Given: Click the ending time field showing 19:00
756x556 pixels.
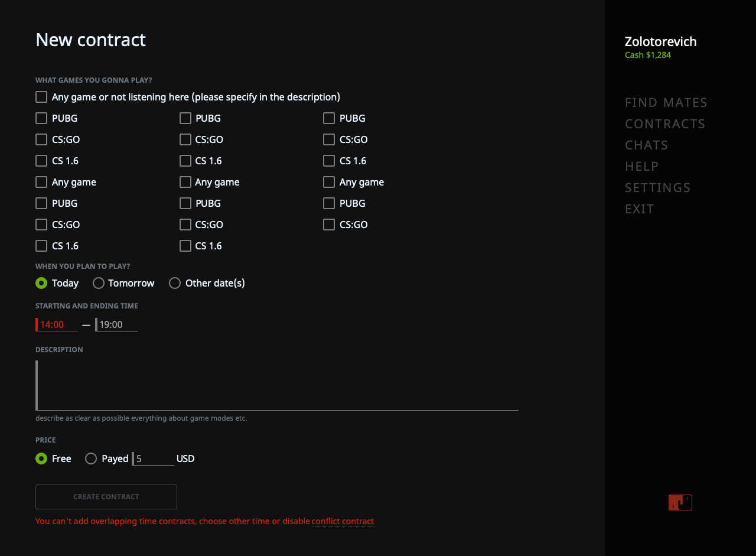Looking at the screenshot, I should [116, 324].
